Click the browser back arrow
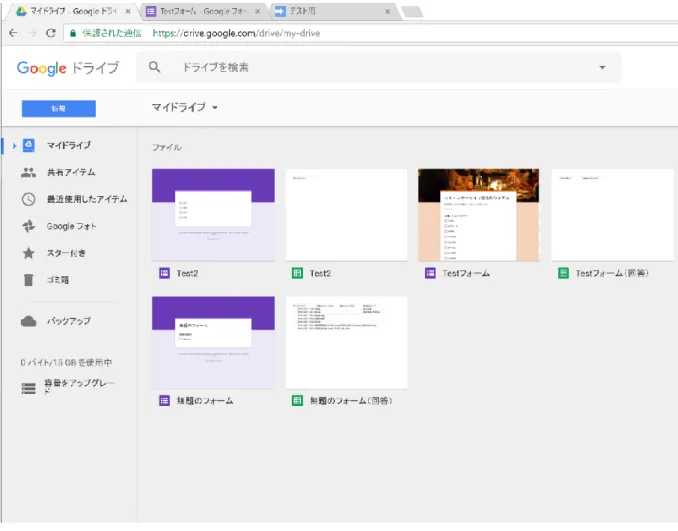The width and height of the screenshot is (678, 531). click(x=13, y=33)
